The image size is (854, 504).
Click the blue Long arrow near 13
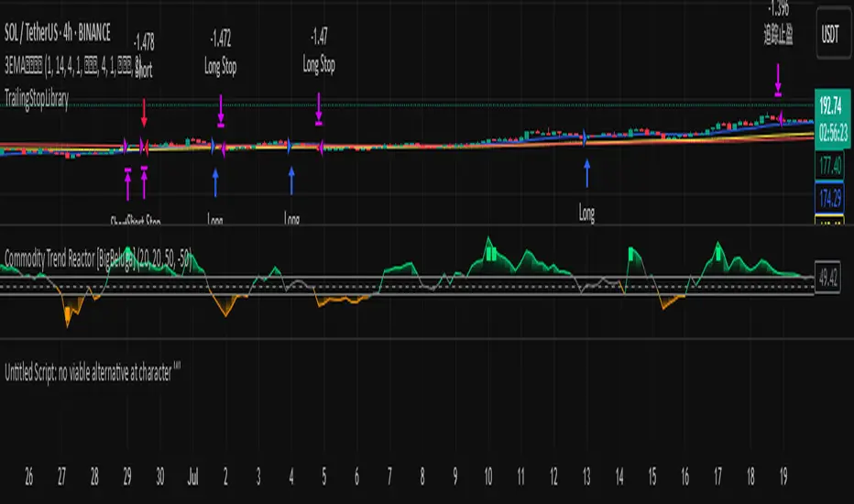[586, 170]
